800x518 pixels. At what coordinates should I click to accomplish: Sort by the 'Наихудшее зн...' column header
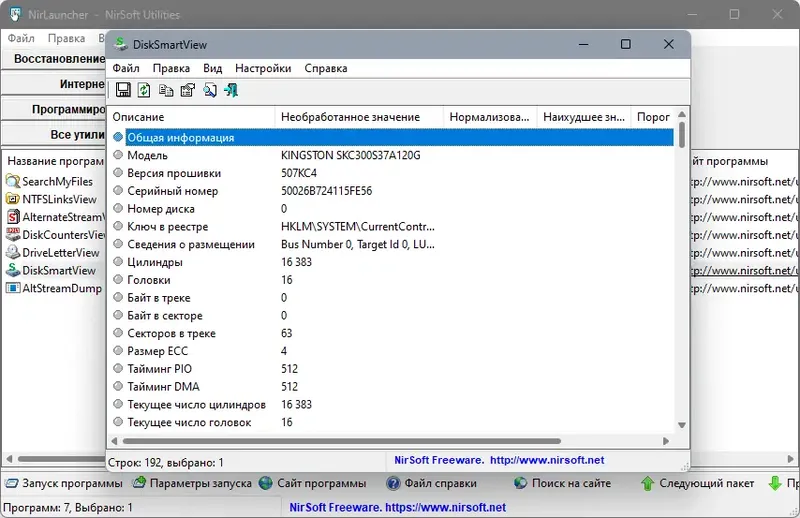584,117
